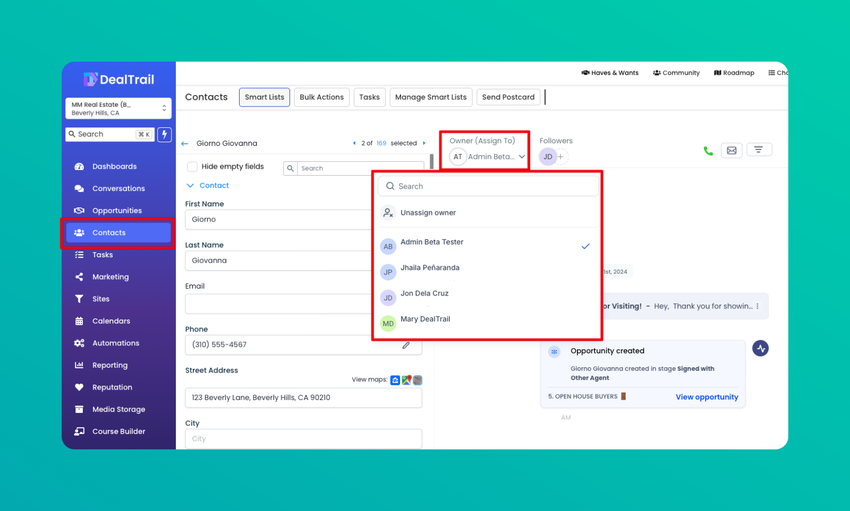Open the Community link
The height and width of the screenshot is (511, 850).
[x=676, y=73]
